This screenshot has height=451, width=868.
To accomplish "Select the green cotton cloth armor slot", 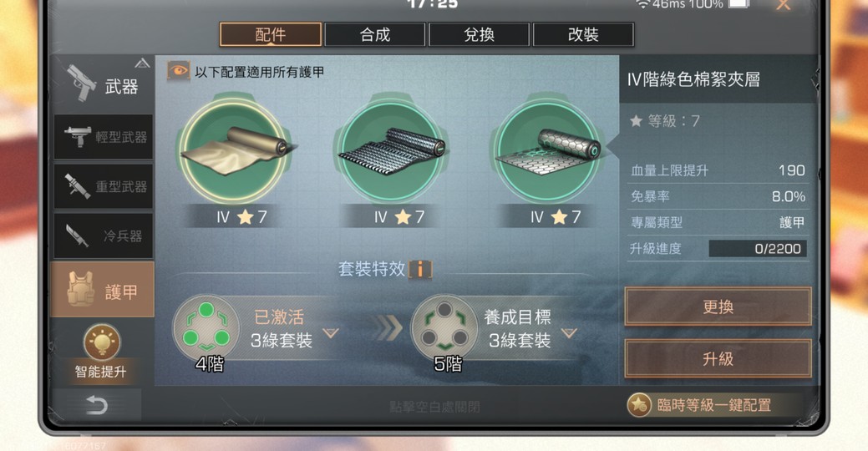I will point(234,150).
